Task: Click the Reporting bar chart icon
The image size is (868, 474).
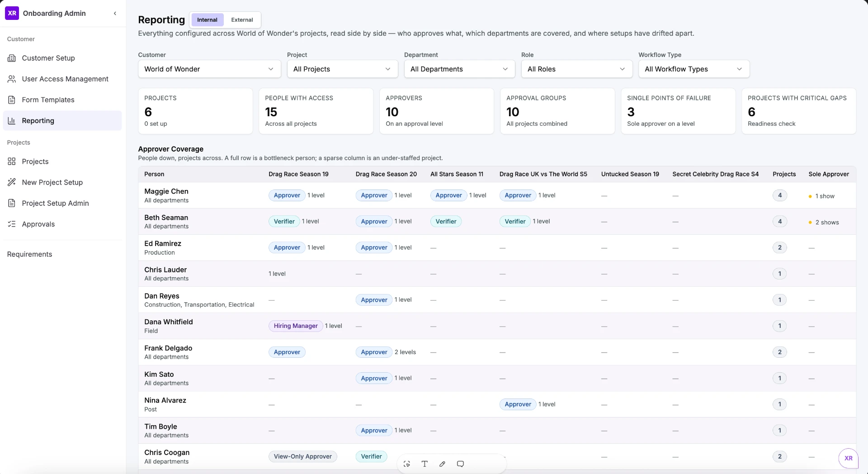Action: [12, 120]
